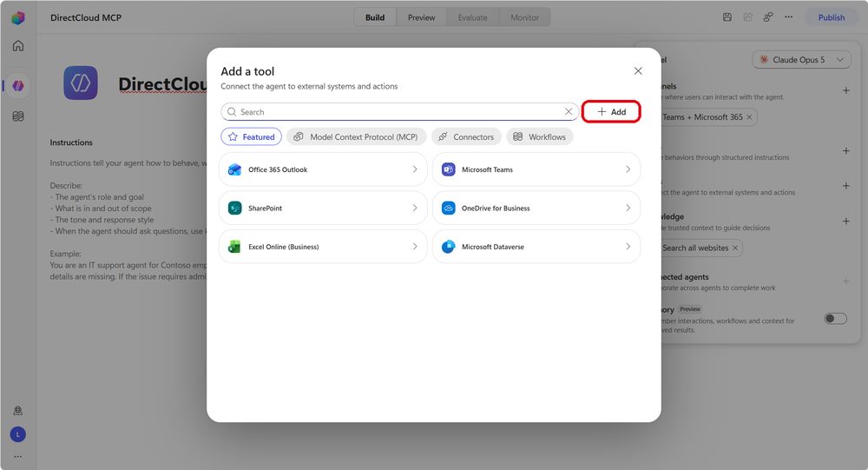Click the connections icon in top toolbar
Image resolution: width=868 pixels, height=470 pixels.
(x=768, y=17)
